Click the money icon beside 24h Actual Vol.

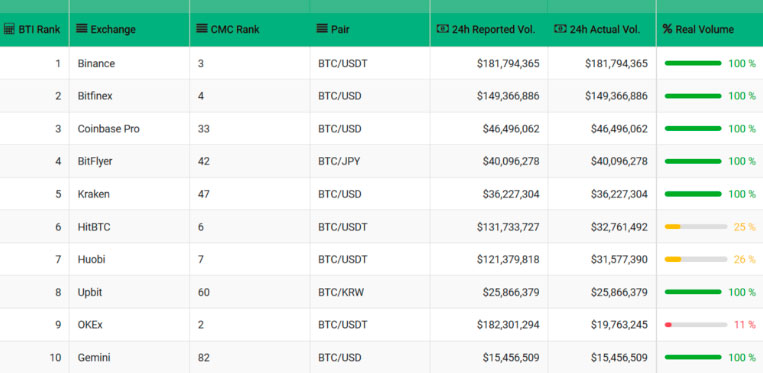(x=560, y=29)
